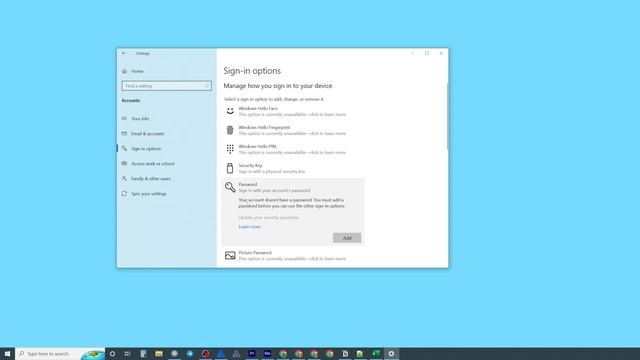The image size is (640, 360).
Task: Click the Find a setting search box
Action: click(x=167, y=86)
